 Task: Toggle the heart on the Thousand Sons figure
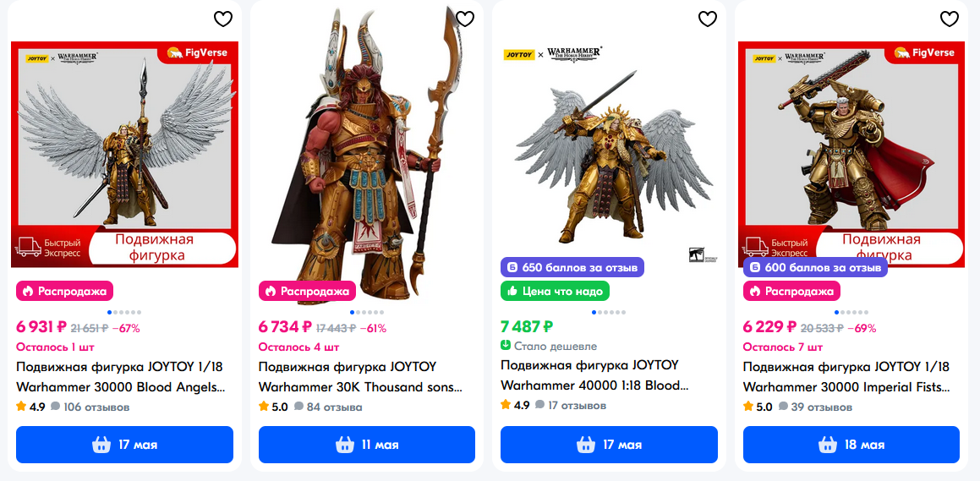[465, 19]
